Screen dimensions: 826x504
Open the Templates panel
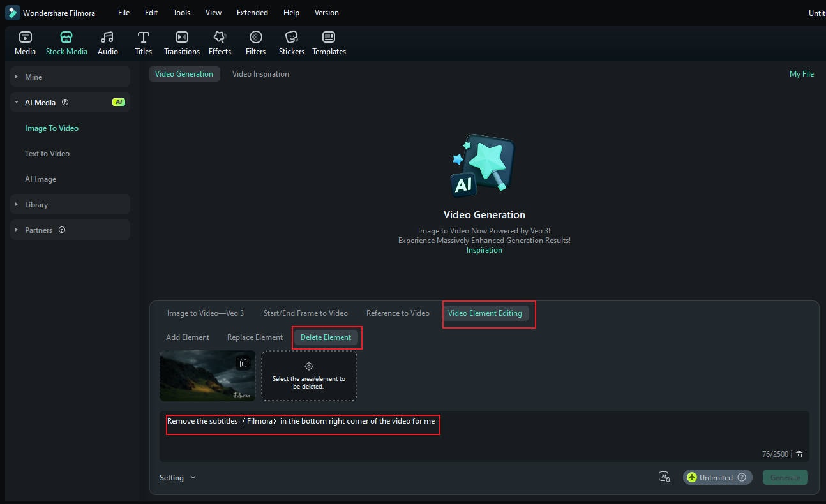(329, 43)
